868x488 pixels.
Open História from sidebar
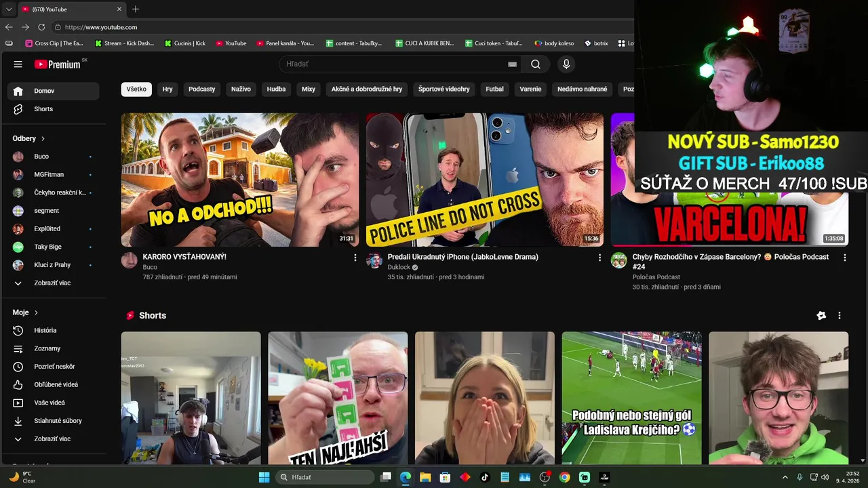tap(54, 330)
